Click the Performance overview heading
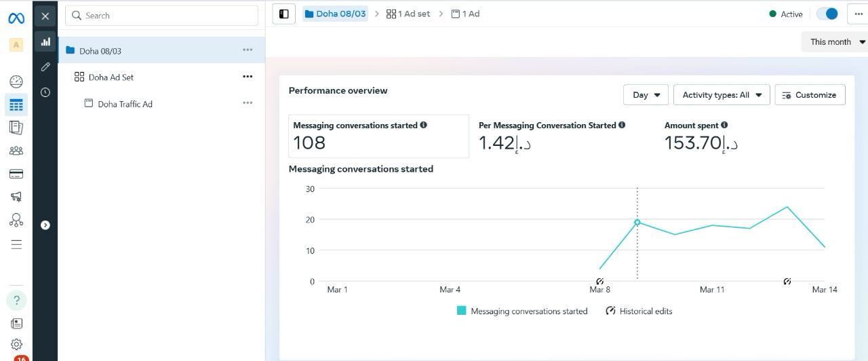This screenshot has height=361, width=868. coord(338,90)
